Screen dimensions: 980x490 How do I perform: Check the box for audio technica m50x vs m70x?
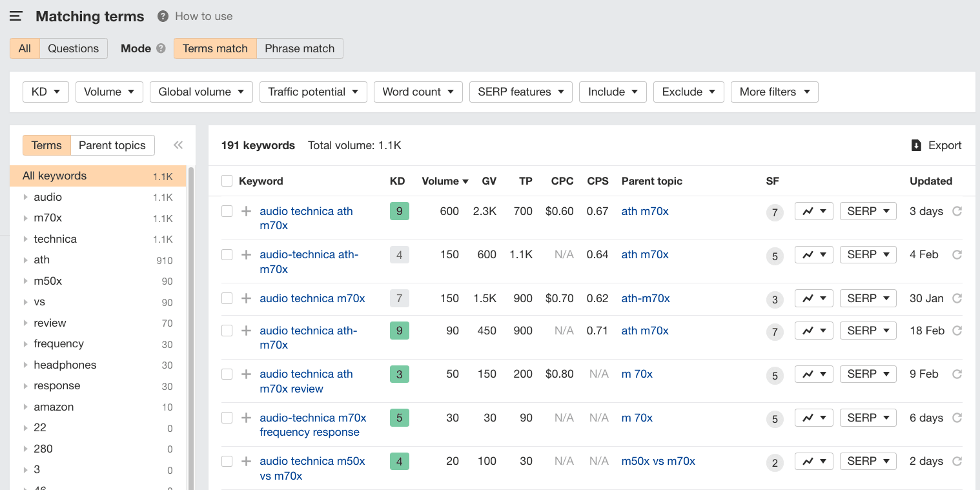(x=227, y=461)
